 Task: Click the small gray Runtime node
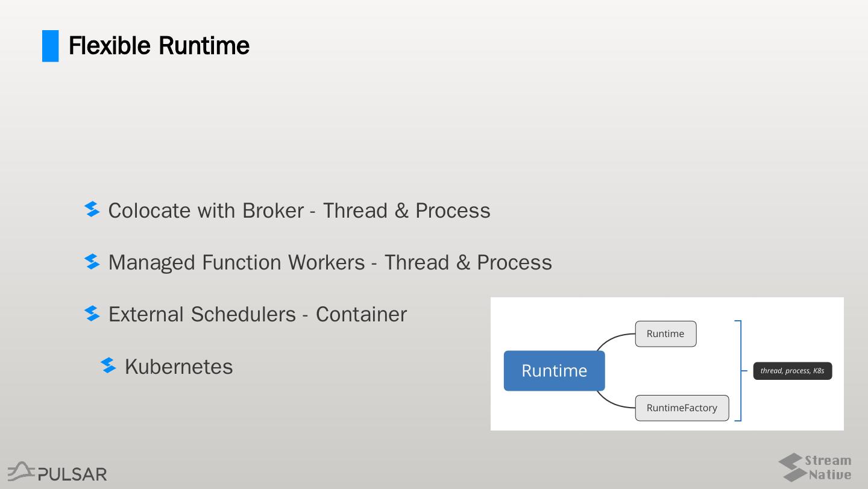click(x=665, y=334)
